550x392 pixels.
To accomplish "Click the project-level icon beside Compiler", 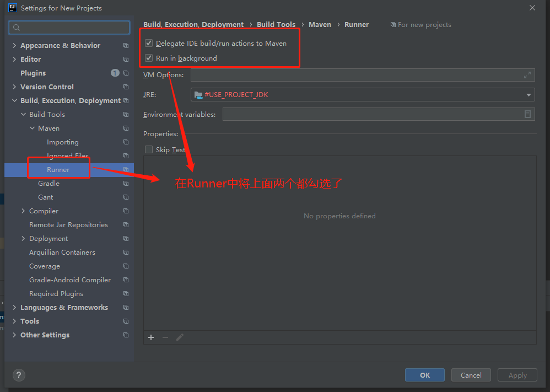I will click(126, 211).
